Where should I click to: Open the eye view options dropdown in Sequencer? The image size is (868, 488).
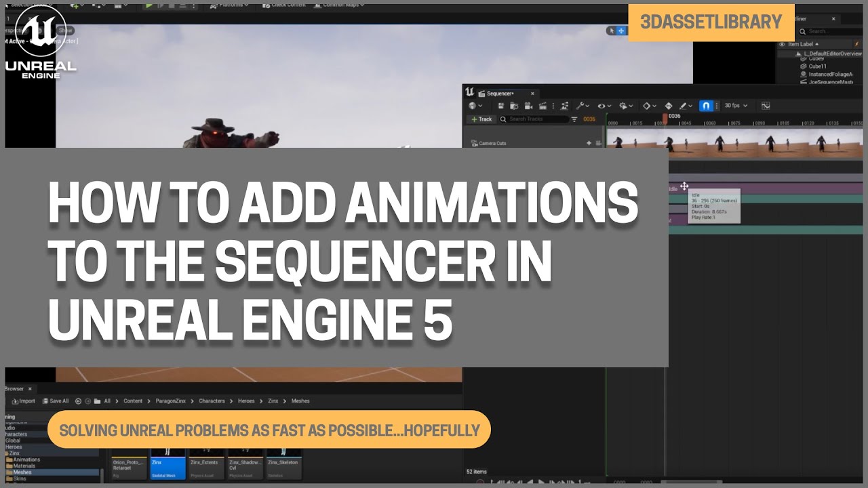[x=604, y=106]
